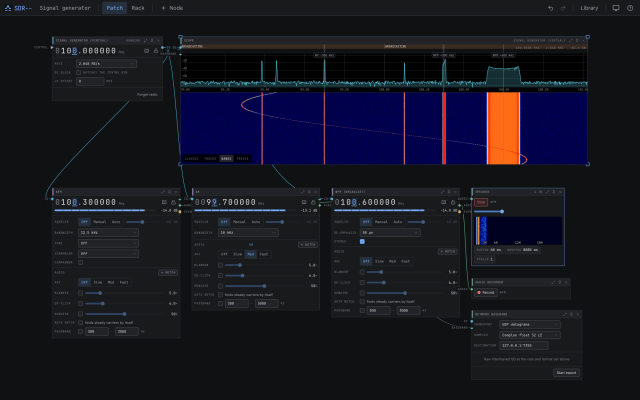The height and width of the screenshot is (400, 640).
Task: Open the De-emphasis dropdown in WFM Broadcast
Action: coord(390,233)
